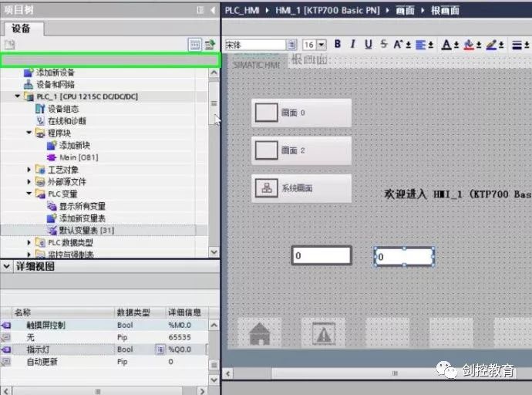Collapse the 程序块 folder
532x395 pixels.
(x=29, y=133)
